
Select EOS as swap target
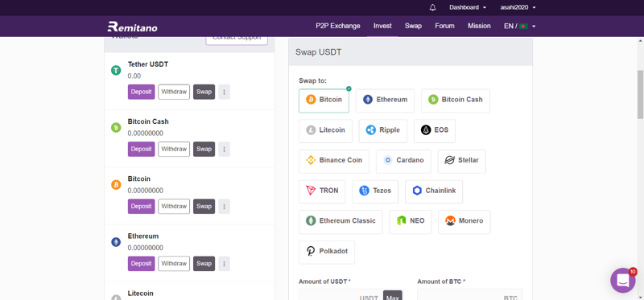[435, 131]
